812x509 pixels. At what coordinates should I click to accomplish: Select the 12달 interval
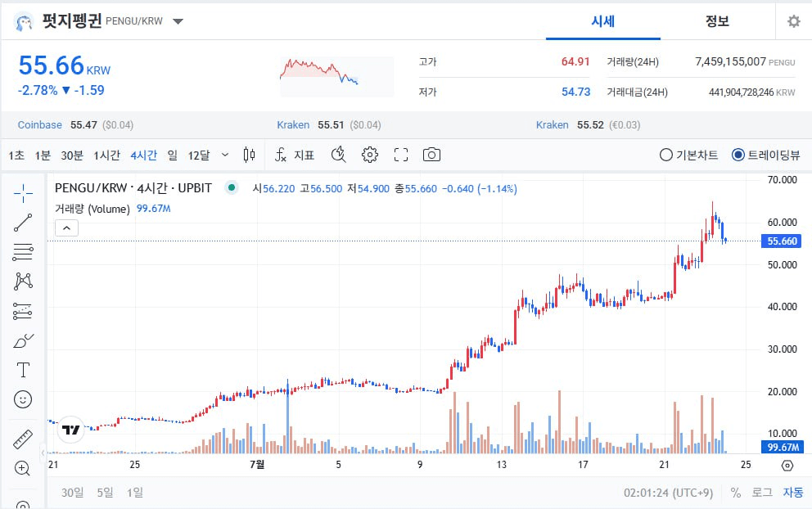tap(199, 155)
